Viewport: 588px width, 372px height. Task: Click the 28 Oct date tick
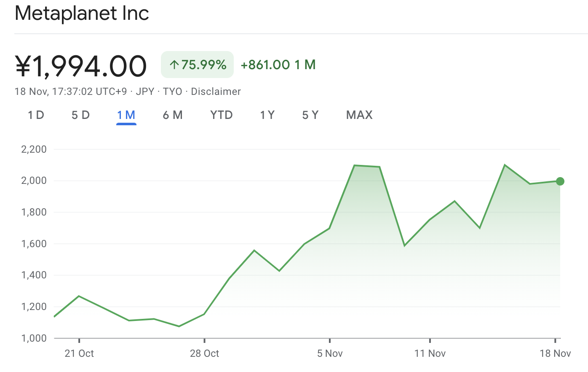(204, 353)
